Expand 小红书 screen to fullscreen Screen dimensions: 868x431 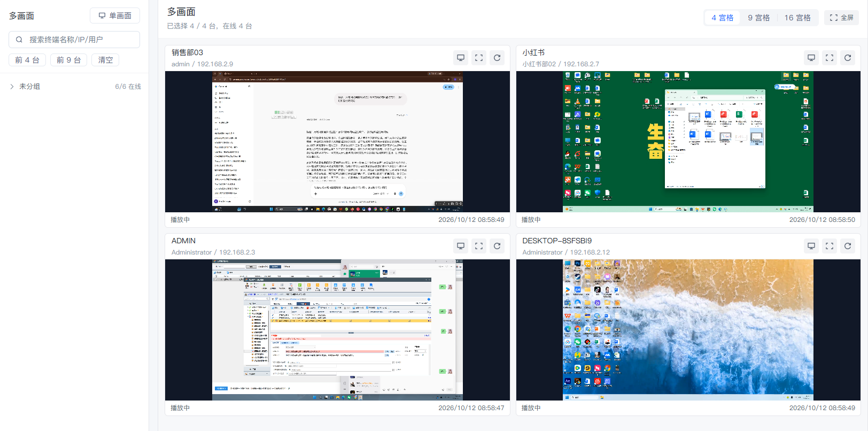point(830,58)
